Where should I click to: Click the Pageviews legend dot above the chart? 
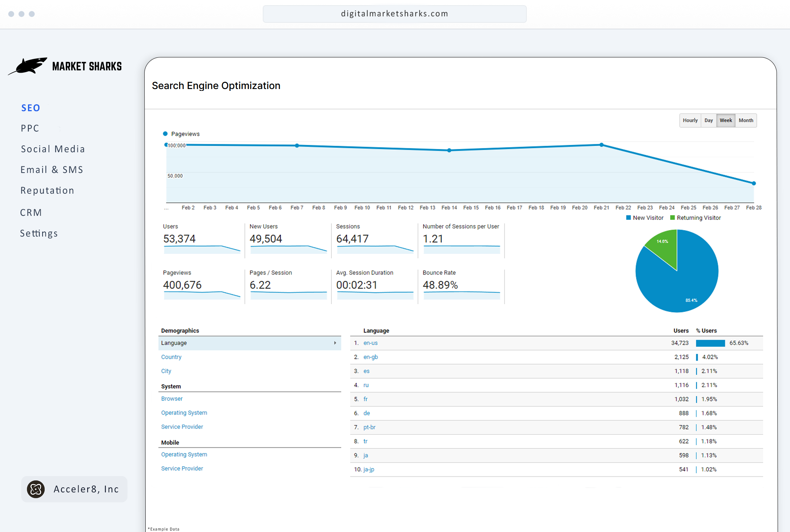tap(166, 134)
